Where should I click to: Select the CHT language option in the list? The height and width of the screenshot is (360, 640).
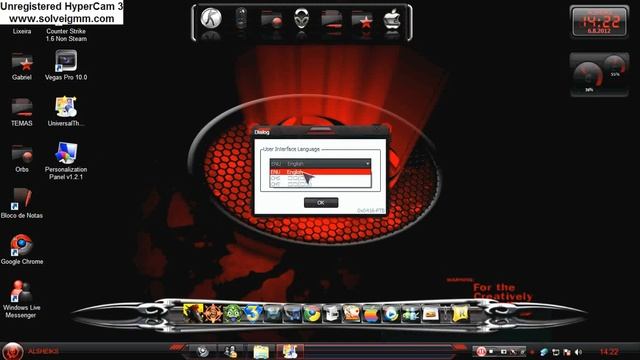[320, 184]
